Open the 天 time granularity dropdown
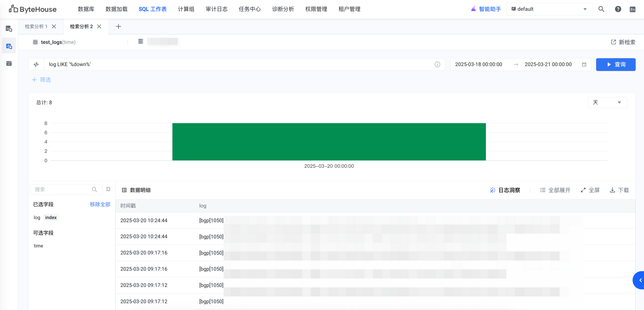Screen dimensions: 644x310 click(x=607, y=102)
